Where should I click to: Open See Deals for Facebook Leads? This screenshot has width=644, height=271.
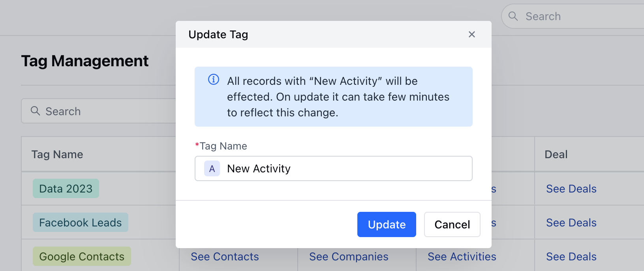point(571,222)
